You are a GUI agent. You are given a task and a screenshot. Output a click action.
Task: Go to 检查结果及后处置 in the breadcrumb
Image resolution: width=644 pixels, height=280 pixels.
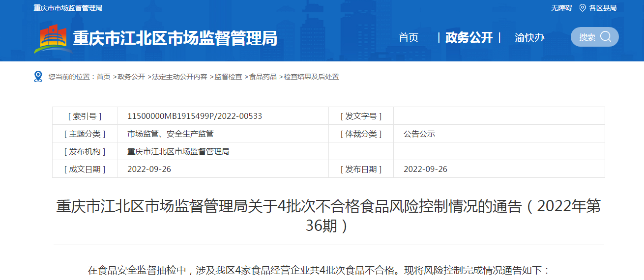[x=311, y=77]
